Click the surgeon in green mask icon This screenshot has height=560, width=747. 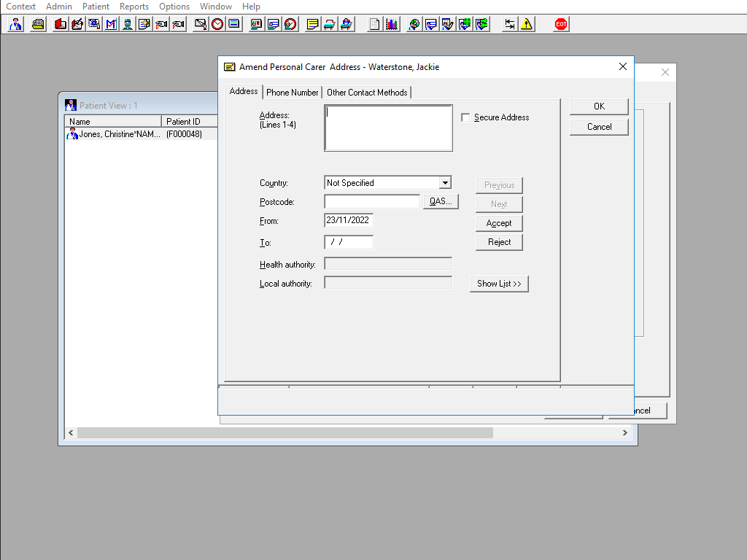coord(128,24)
